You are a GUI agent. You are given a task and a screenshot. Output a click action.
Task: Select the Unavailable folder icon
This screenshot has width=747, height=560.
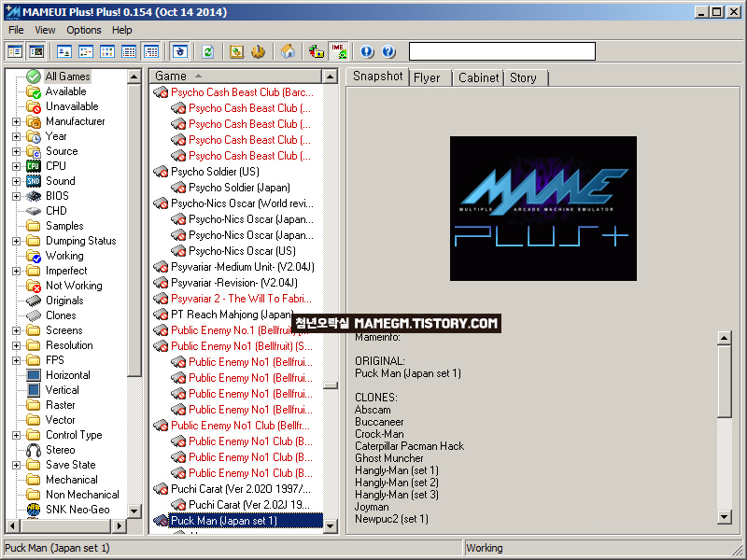coord(34,106)
